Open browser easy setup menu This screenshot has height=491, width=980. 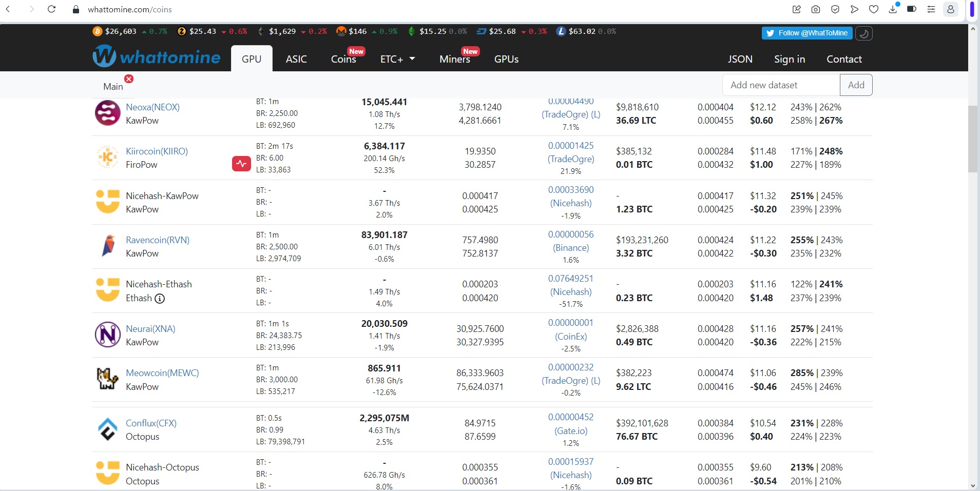pos(931,9)
